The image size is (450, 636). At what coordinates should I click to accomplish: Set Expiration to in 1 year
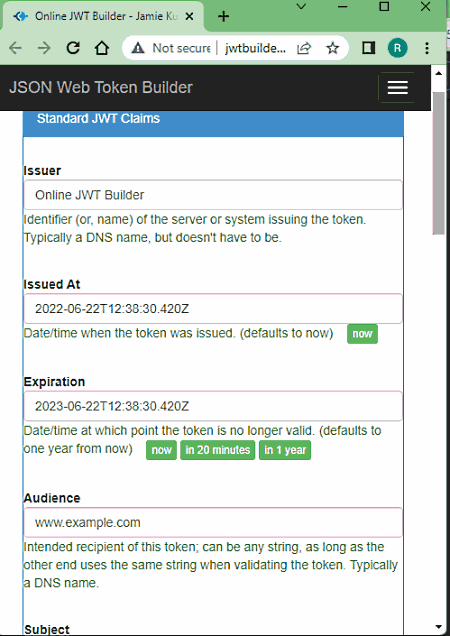click(x=285, y=450)
